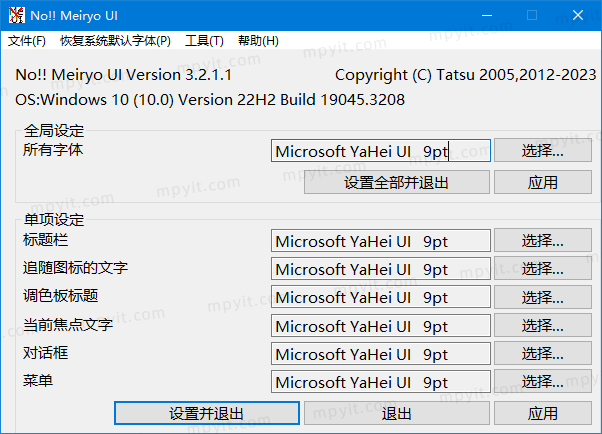The width and height of the screenshot is (602, 434).
Task: Click the 追随图标的文字 font field
Action: point(380,269)
